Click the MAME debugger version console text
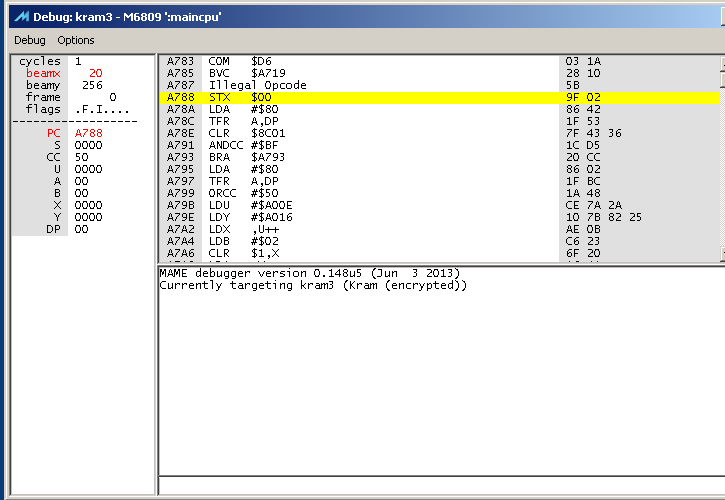The width and height of the screenshot is (725, 500). coord(302,273)
